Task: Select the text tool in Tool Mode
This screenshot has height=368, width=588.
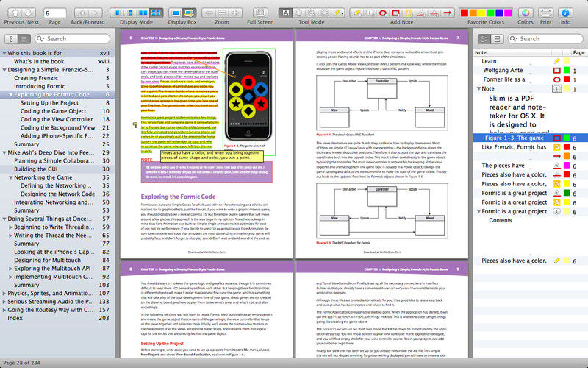Action: pos(286,13)
